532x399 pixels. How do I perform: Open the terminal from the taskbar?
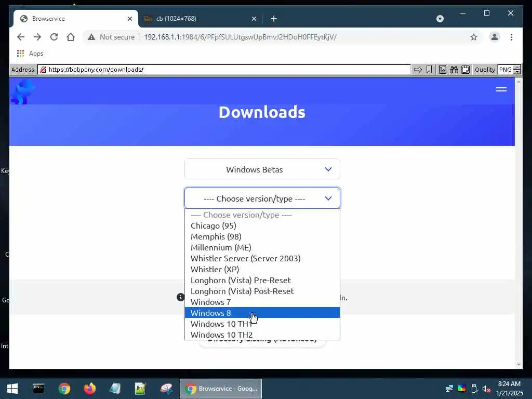(38, 389)
